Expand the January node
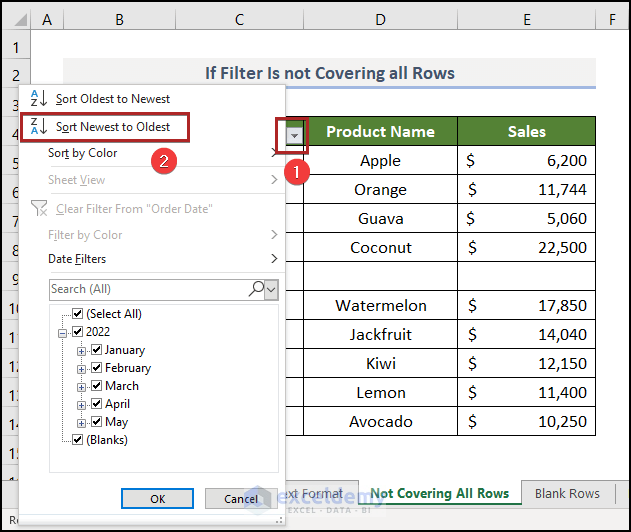Screen dimensions: 631x532 (x=81, y=351)
